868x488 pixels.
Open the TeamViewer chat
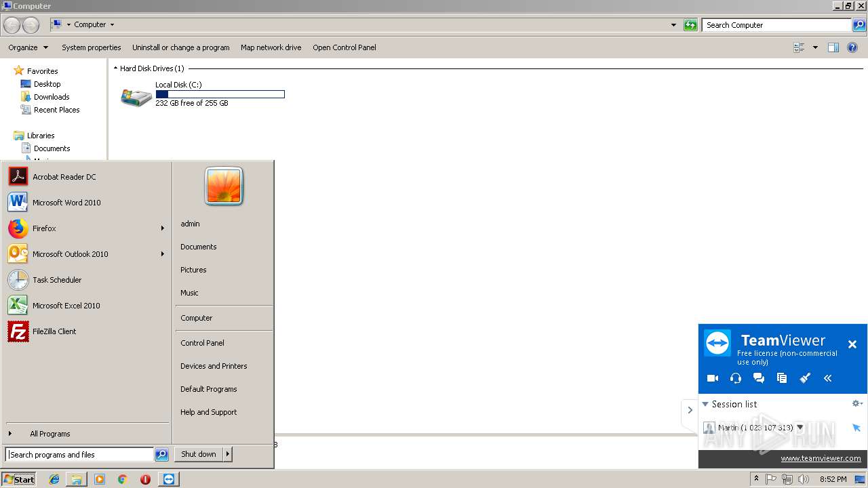click(759, 378)
